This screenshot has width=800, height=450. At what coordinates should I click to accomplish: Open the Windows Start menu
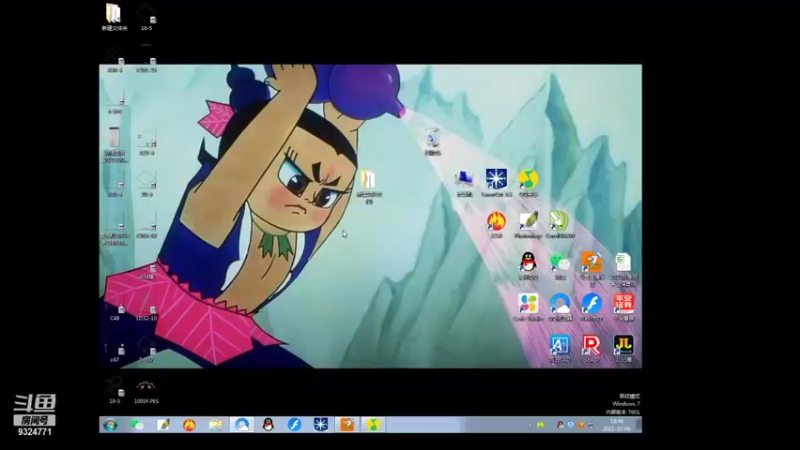(110, 424)
